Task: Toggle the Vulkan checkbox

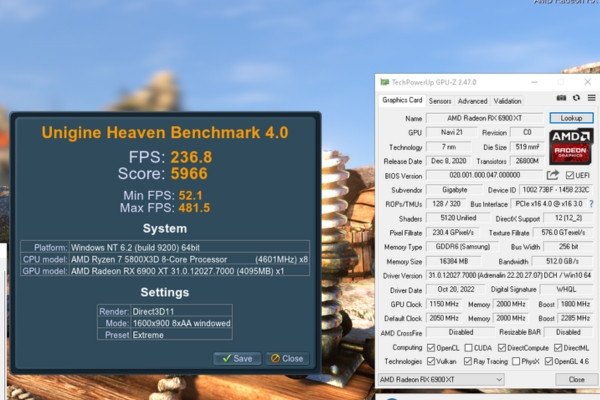Action: click(x=431, y=361)
